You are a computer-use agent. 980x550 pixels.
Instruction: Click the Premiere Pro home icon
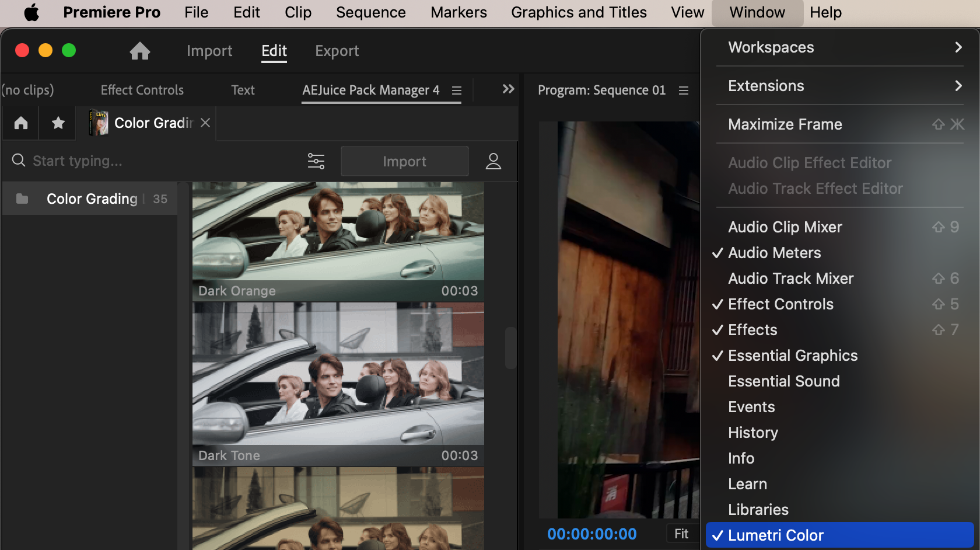(139, 51)
